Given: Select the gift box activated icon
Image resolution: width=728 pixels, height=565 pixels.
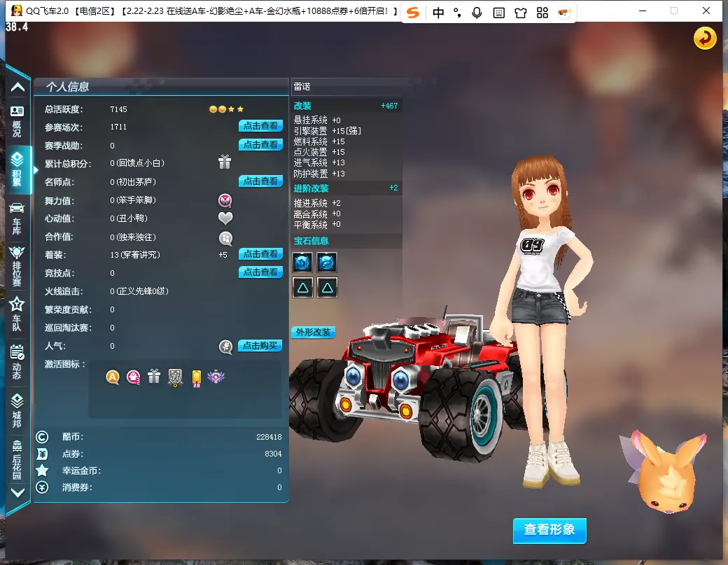Looking at the screenshot, I should pyautogui.click(x=154, y=377).
